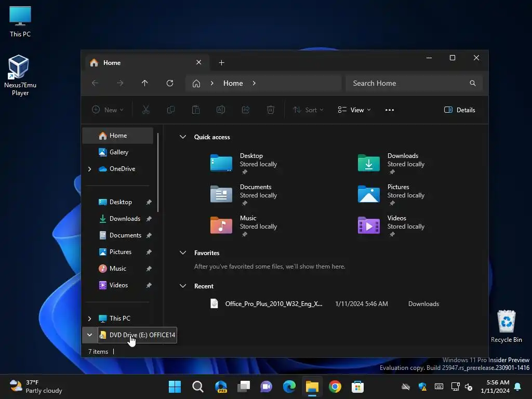The image size is (532, 399).
Task: Click the Paste clipboard icon
Action: tap(196, 110)
